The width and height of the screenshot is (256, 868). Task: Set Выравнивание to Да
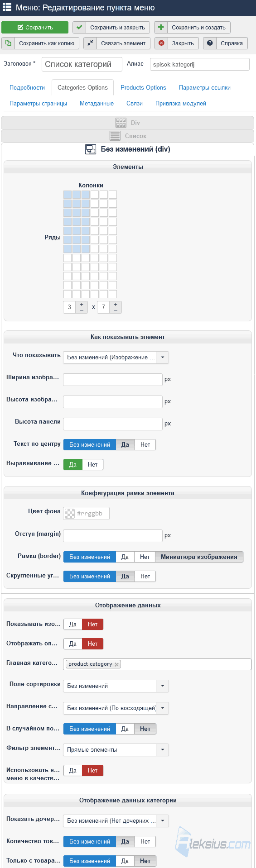[73, 465]
